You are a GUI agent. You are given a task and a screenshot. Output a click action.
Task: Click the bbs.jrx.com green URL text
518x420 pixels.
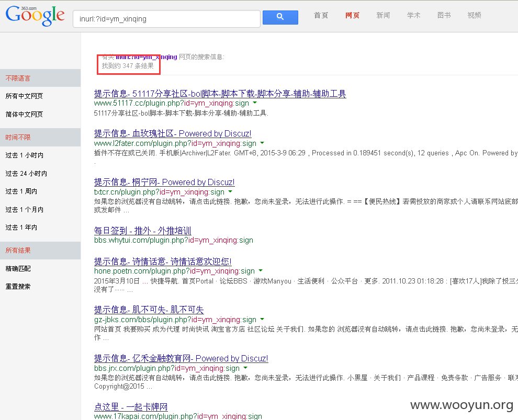pos(167,368)
